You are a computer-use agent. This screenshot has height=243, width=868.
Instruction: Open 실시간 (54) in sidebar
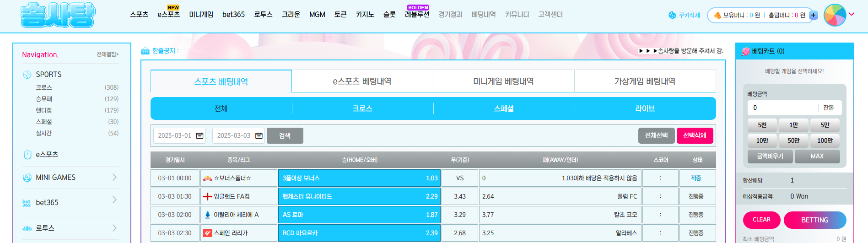77,133
